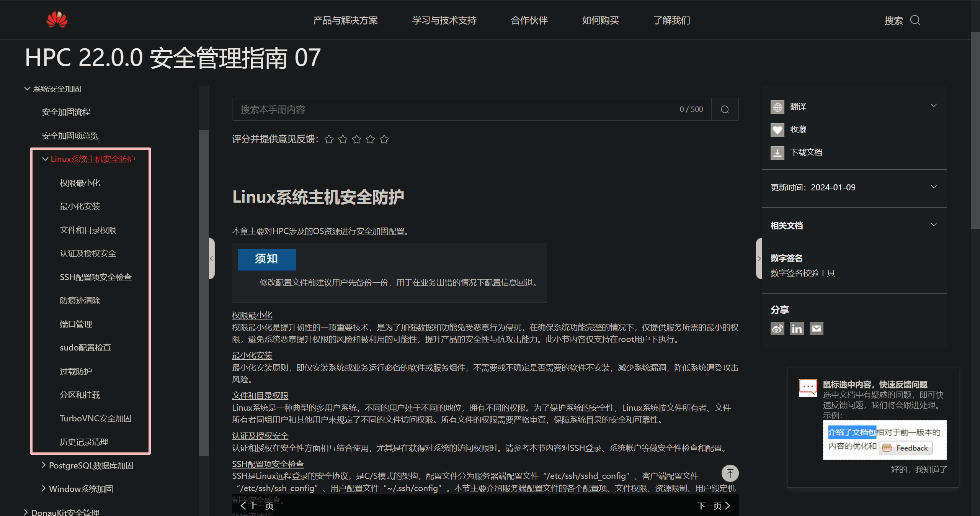This screenshot has width=980, height=516.
Task: Rate with the fifth star
Action: 384,139
